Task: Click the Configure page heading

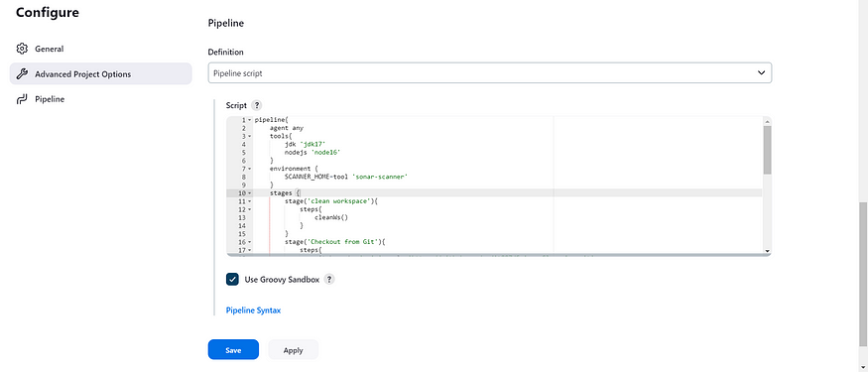Action: (x=47, y=12)
